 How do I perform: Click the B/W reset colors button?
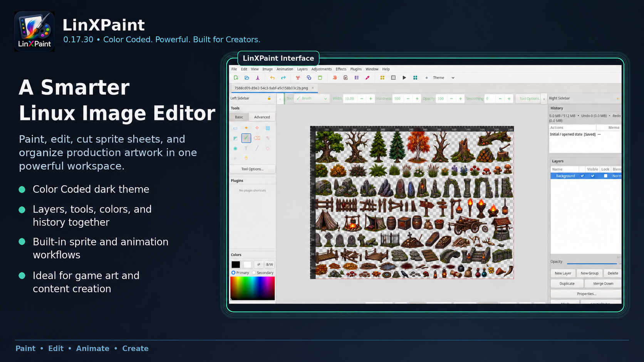click(270, 264)
